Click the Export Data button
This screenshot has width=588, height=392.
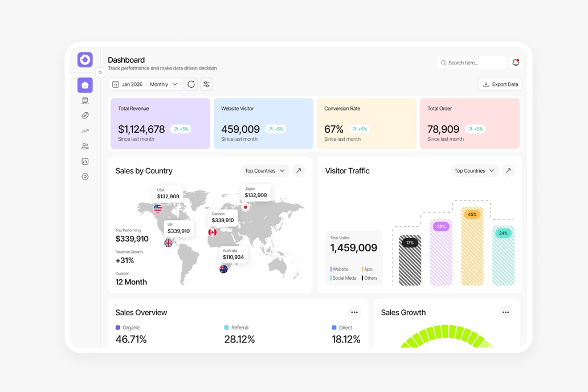[500, 84]
